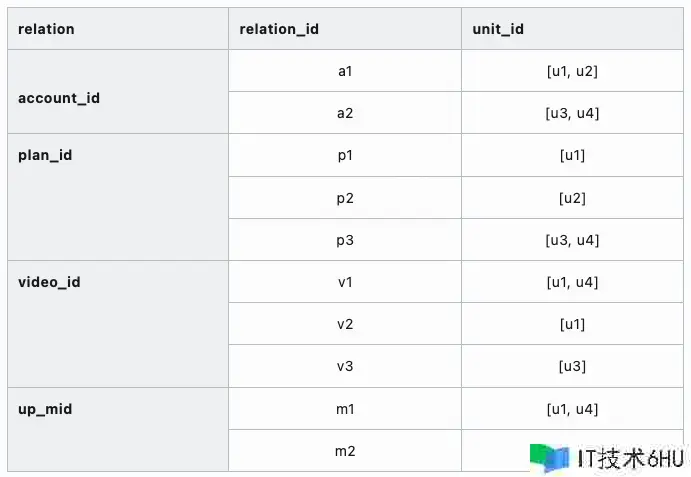Click the m1 relation_id cell

[x=345, y=409]
